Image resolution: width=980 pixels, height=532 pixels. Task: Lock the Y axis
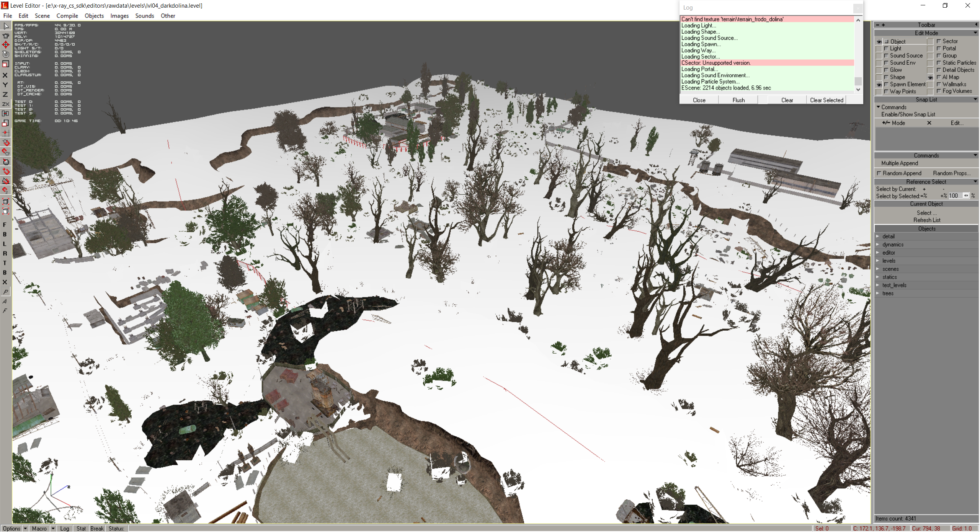tap(5, 85)
